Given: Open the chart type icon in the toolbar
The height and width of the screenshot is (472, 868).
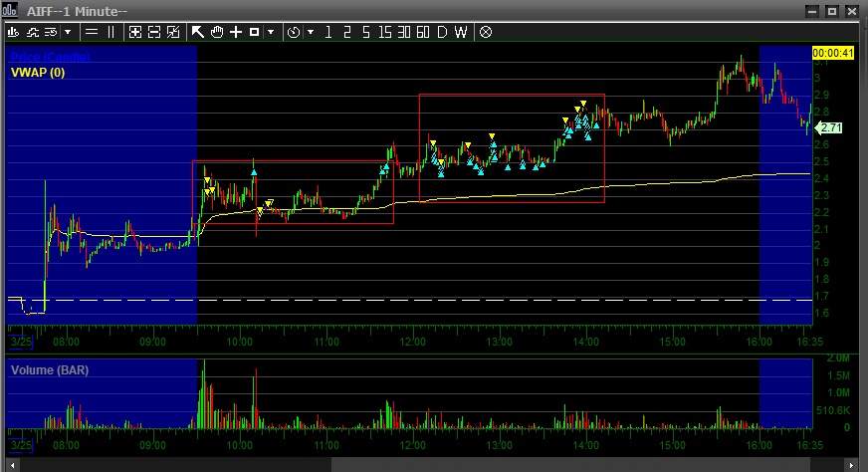Looking at the screenshot, I should [13, 32].
